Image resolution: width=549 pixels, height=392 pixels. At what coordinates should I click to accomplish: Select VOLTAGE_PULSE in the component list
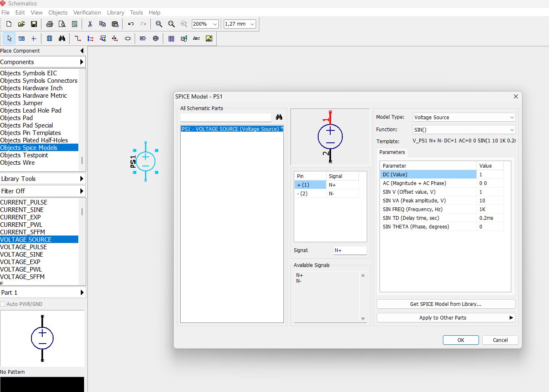point(24,247)
